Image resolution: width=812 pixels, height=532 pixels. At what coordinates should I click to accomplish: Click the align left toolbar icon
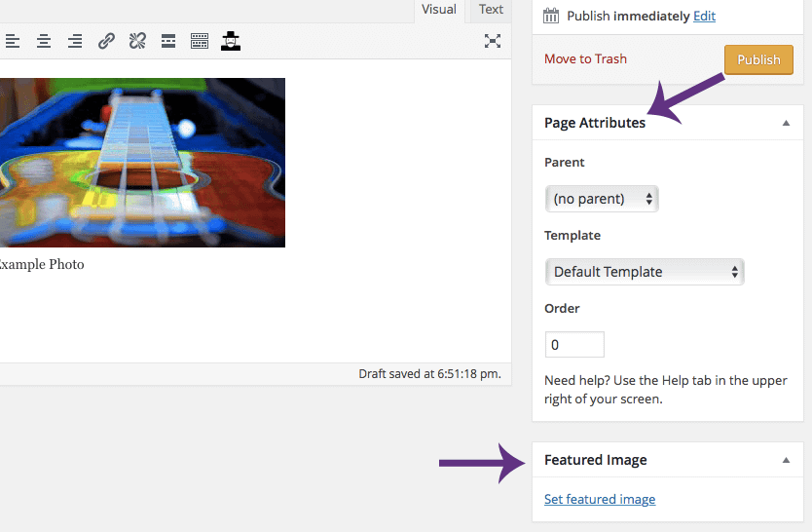(13, 41)
